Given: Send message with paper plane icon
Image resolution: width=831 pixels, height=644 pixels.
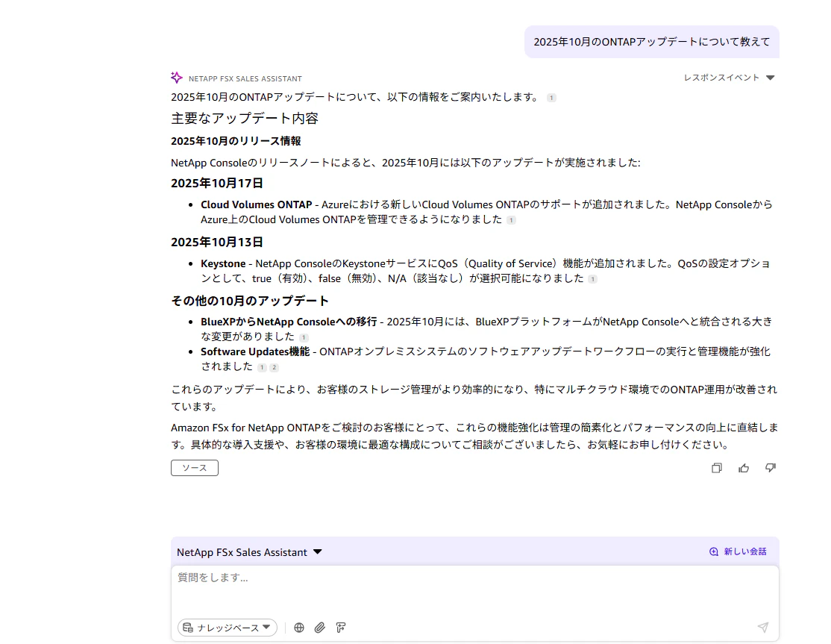Looking at the screenshot, I should point(762,628).
